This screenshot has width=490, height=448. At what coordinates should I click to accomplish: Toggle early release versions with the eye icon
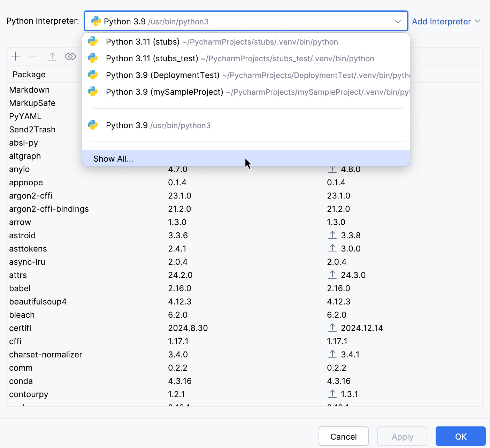point(70,56)
